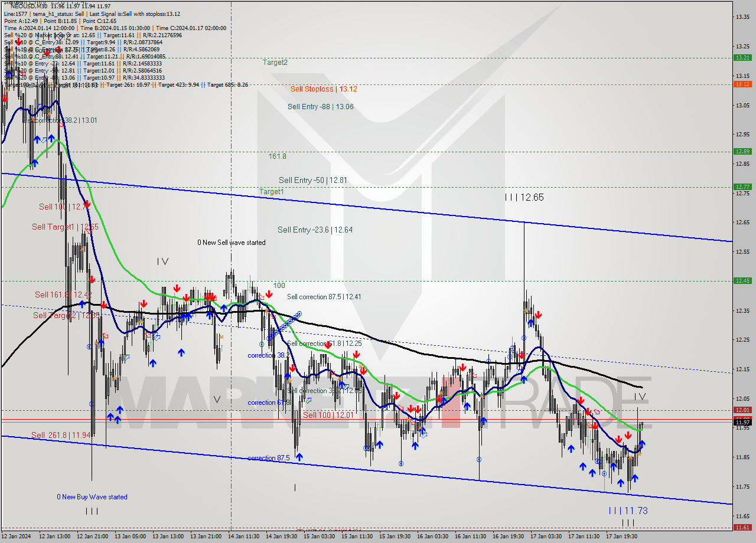Screen dimensions: 756x543
Task: Select the blue 'correction 61.8' label
Action: pyautogui.click(x=269, y=403)
